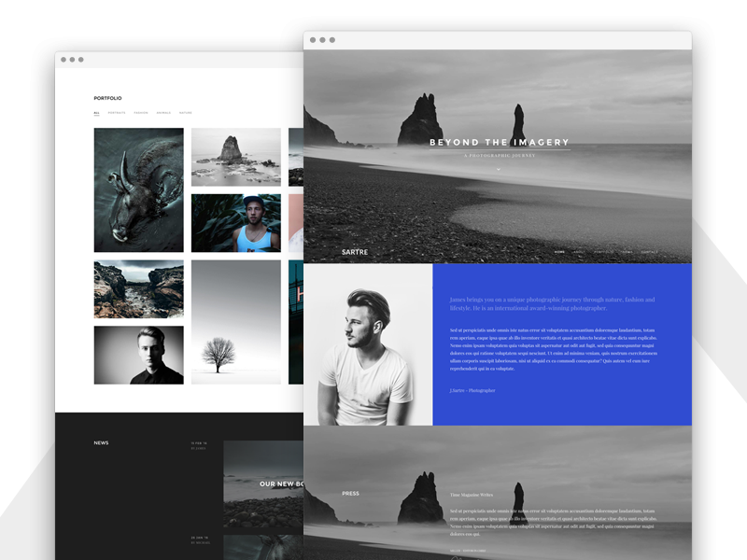747x560 pixels.
Task: Open the sea rock portfolio photo
Action: (236, 157)
